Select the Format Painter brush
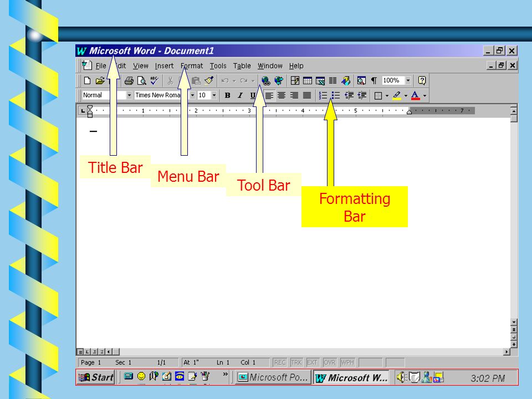 pos(209,80)
